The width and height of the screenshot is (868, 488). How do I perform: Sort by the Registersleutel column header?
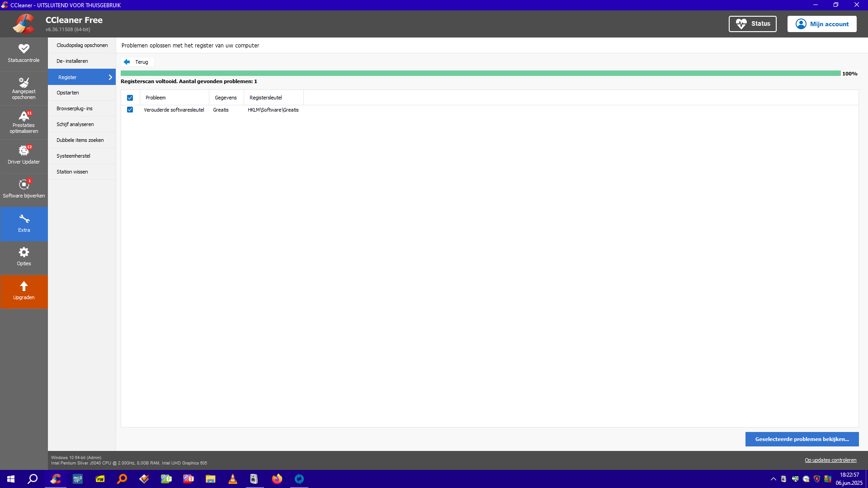coord(274,98)
